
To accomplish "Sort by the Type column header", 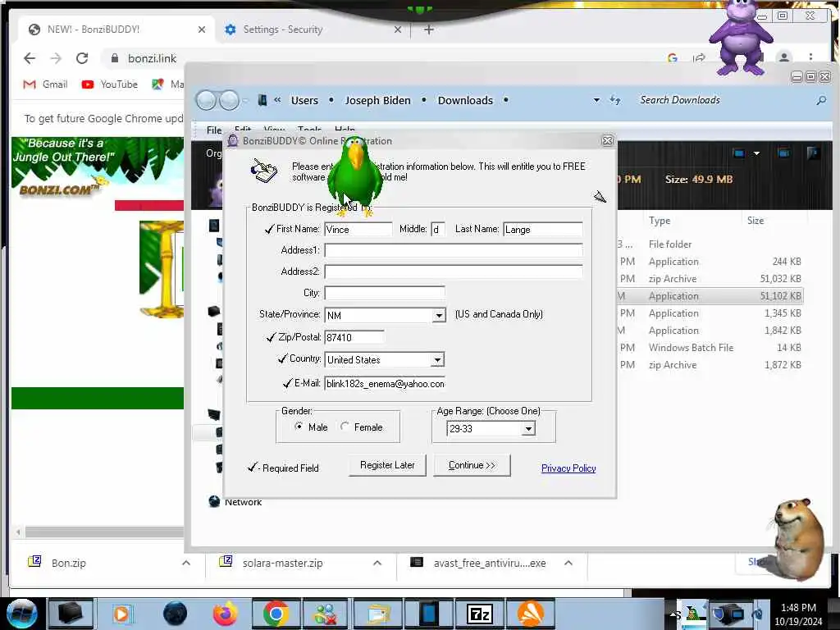I will (660, 221).
